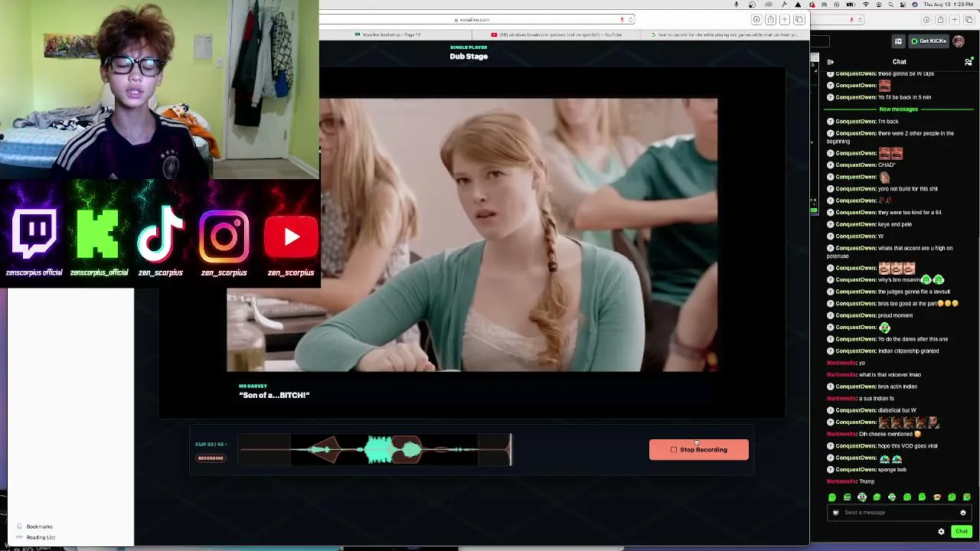This screenshot has width=980, height=551.
Task: Add a new tab in Kick browser window
Action: click(x=955, y=20)
